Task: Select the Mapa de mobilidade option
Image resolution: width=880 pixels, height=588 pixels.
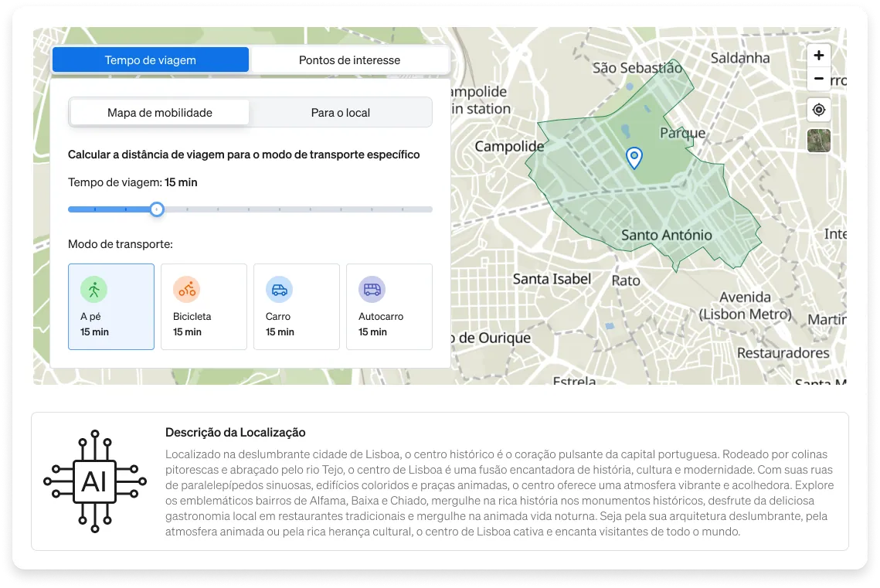Action: click(159, 113)
